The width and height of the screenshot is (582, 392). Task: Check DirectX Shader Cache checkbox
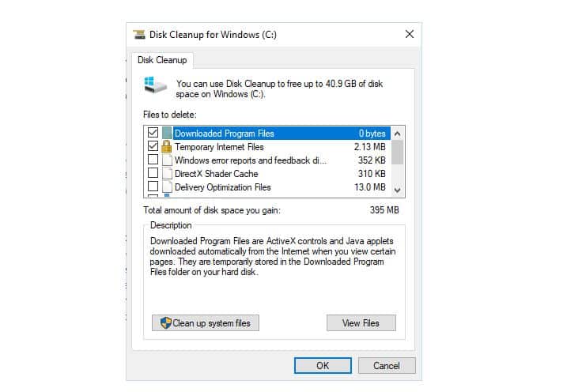pyautogui.click(x=153, y=172)
